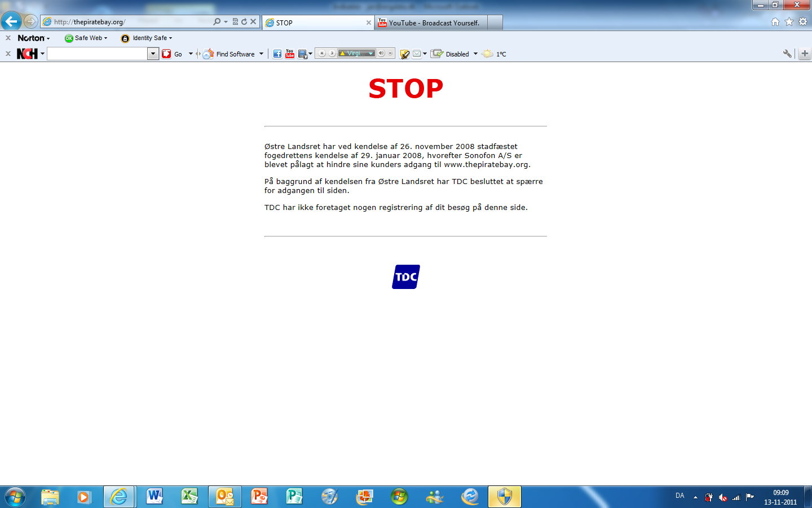
Task: Click the radio stop button in toolbar
Action: click(322, 54)
